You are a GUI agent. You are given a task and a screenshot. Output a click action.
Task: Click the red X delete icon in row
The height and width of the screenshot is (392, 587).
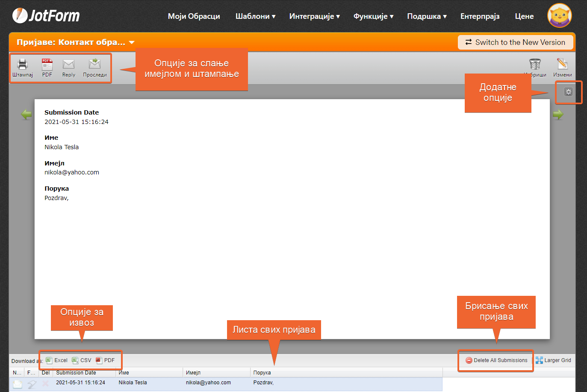tap(45, 383)
